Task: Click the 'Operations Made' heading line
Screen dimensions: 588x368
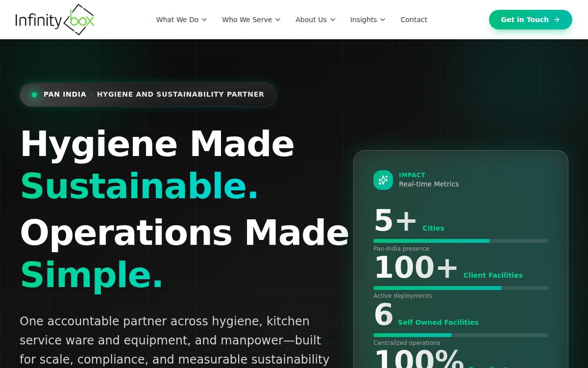Action: [x=184, y=232]
